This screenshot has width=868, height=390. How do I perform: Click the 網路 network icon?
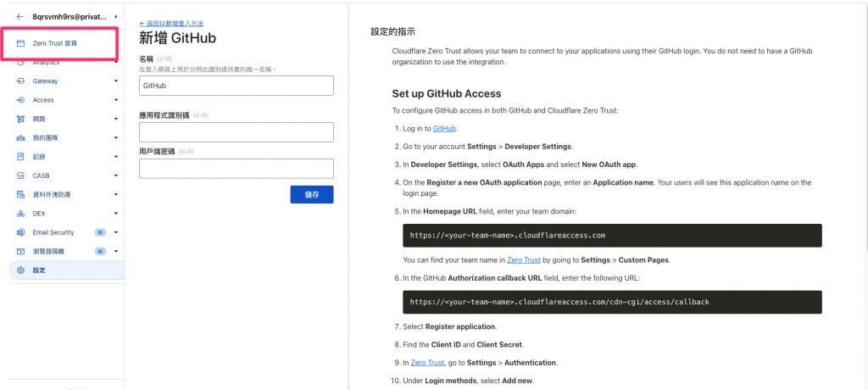20,119
